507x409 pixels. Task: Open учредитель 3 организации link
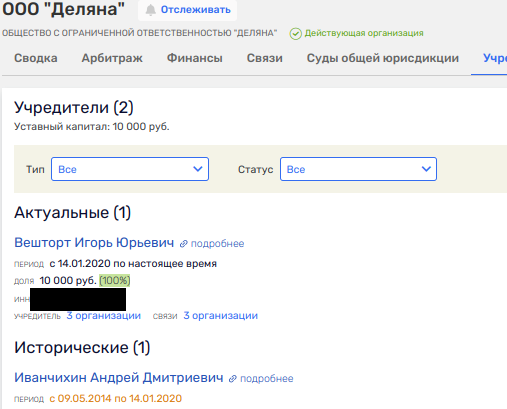tap(104, 316)
